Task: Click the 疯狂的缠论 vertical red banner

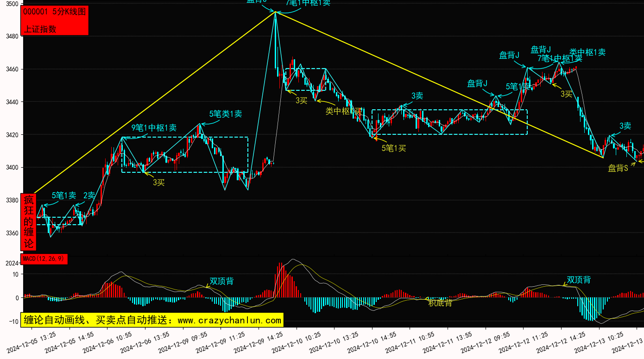Action: [29, 221]
